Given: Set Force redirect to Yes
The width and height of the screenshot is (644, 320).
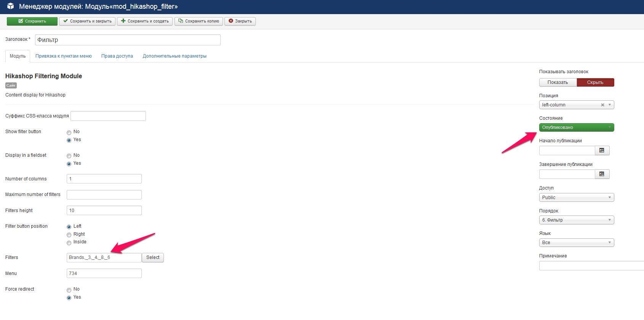Looking at the screenshot, I should (69, 298).
